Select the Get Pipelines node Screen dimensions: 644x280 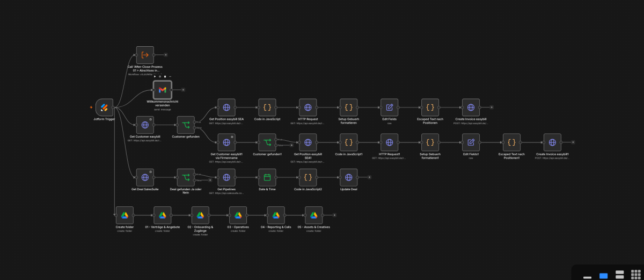click(226, 177)
